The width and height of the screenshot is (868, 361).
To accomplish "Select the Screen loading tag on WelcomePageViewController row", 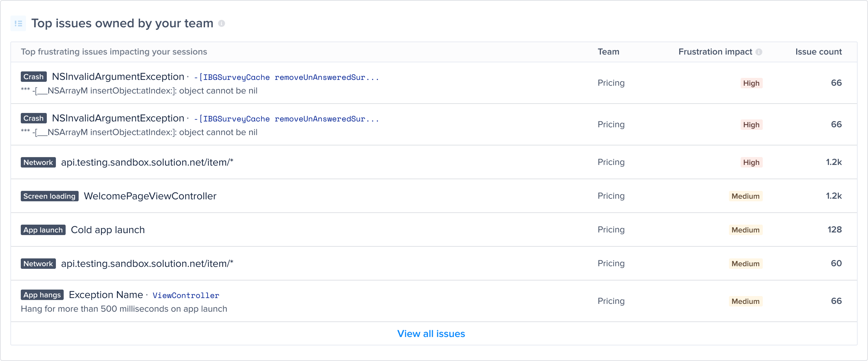I will (x=49, y=196).
